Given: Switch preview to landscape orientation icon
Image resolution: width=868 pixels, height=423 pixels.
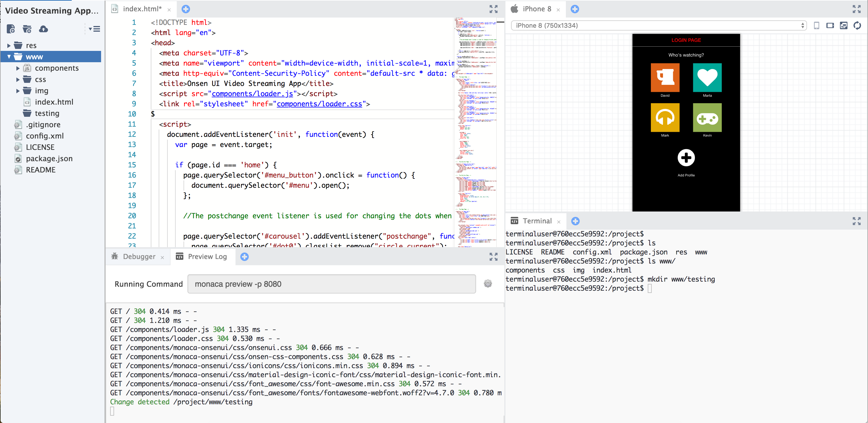Looking at the screenshot, I should (x=830, y=25).
